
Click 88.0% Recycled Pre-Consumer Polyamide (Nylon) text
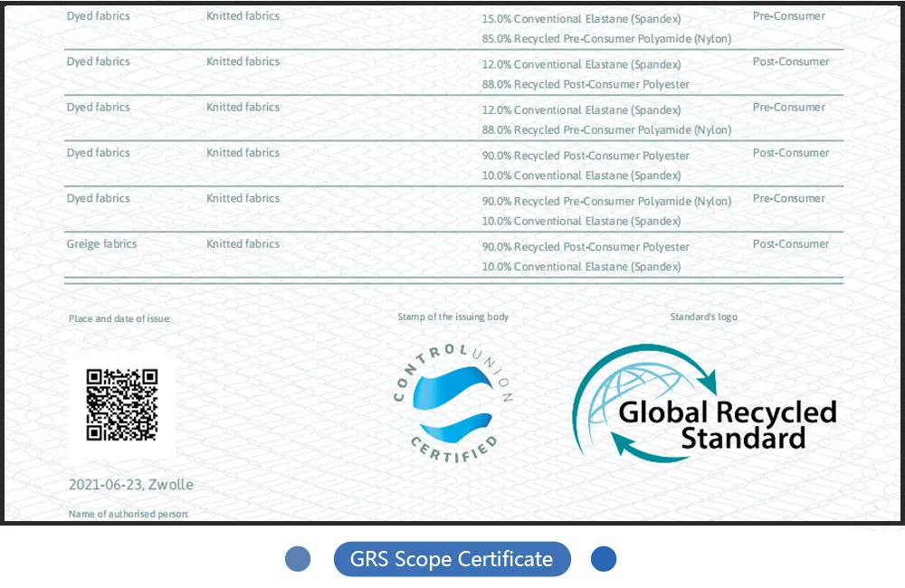click(606, 130)
